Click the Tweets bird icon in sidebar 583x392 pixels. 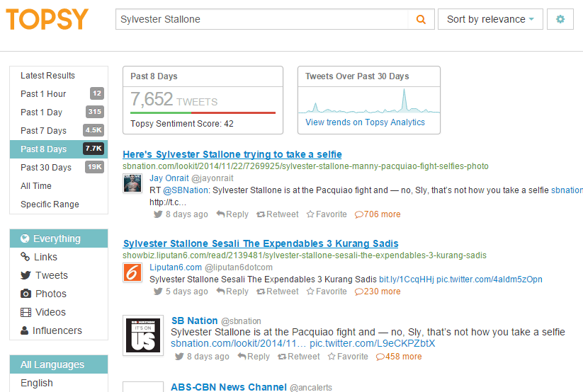tap(26, 275)
